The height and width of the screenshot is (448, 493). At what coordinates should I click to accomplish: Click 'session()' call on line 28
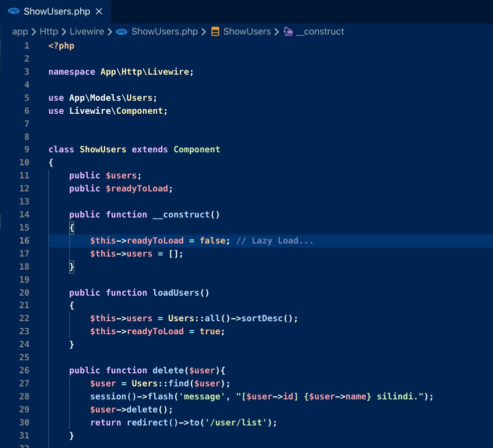(x=114, y=397)
